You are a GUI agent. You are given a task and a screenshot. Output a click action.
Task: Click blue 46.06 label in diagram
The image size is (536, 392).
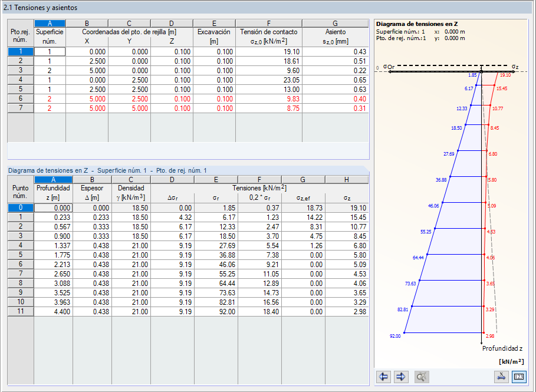point(433,206)
